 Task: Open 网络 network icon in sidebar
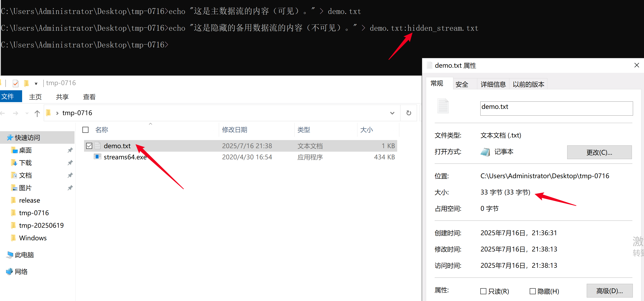[10, 271]
